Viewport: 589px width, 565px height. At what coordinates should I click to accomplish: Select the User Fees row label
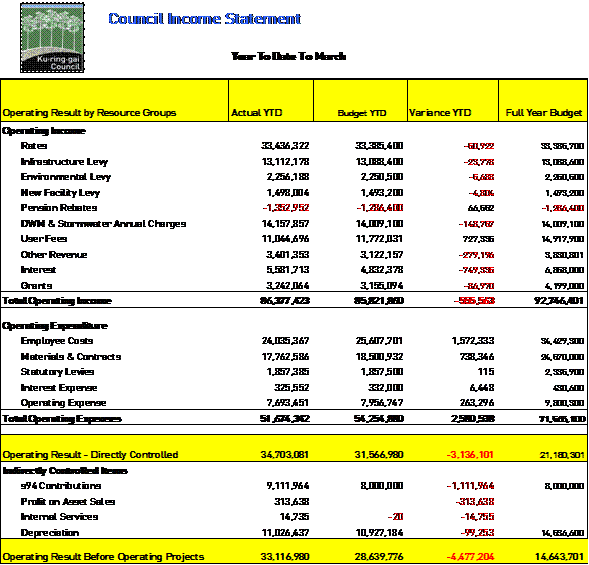[44, 239]
